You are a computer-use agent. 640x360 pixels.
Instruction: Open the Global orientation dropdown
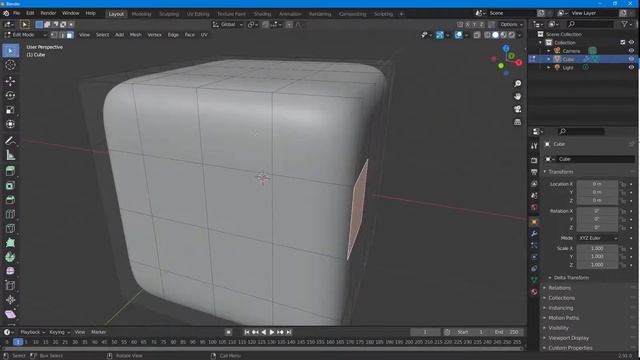227,24
